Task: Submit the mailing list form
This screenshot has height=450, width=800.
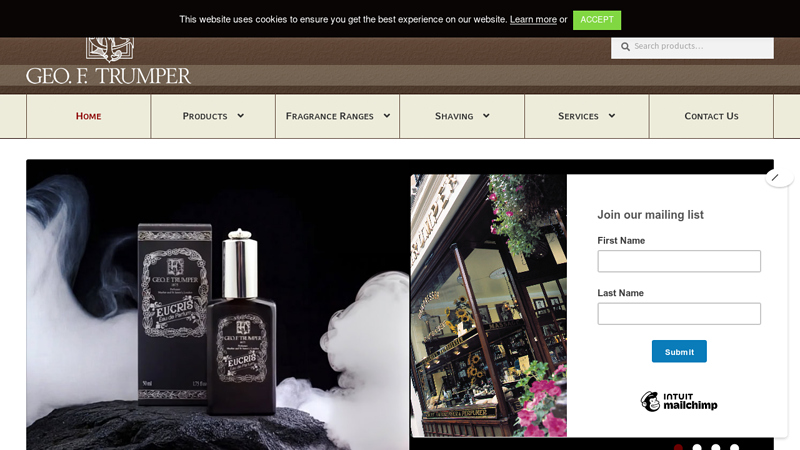Action: [679, 352]
